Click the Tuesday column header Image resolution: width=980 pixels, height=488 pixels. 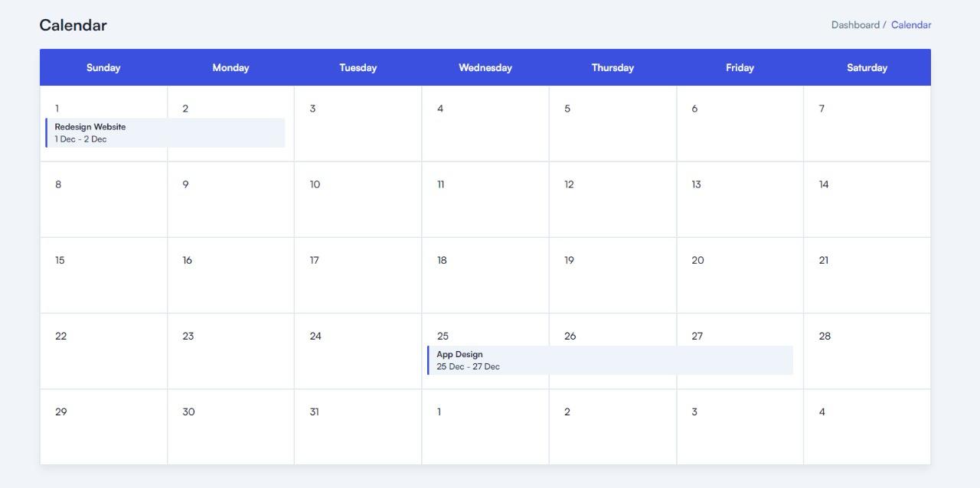click(358, 68)
